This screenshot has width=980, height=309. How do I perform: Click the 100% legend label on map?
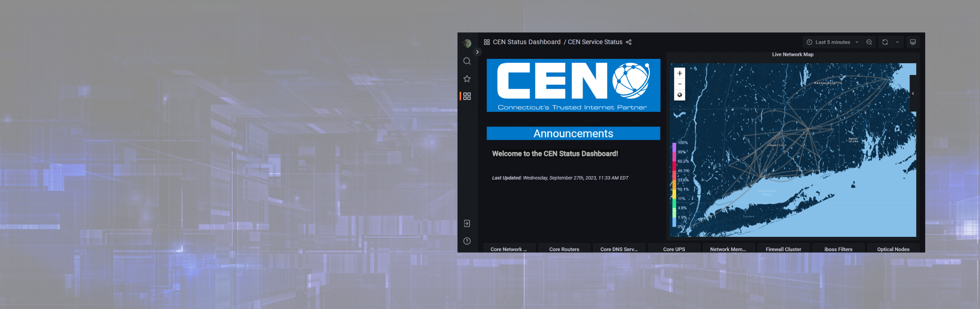pos(683,143)
